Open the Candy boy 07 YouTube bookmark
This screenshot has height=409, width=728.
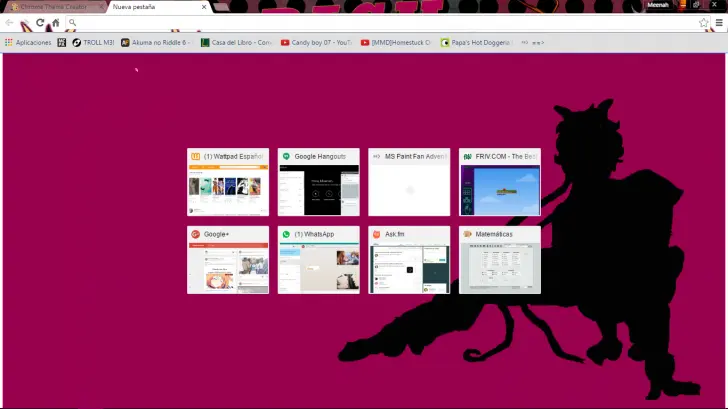pos(316,42)
